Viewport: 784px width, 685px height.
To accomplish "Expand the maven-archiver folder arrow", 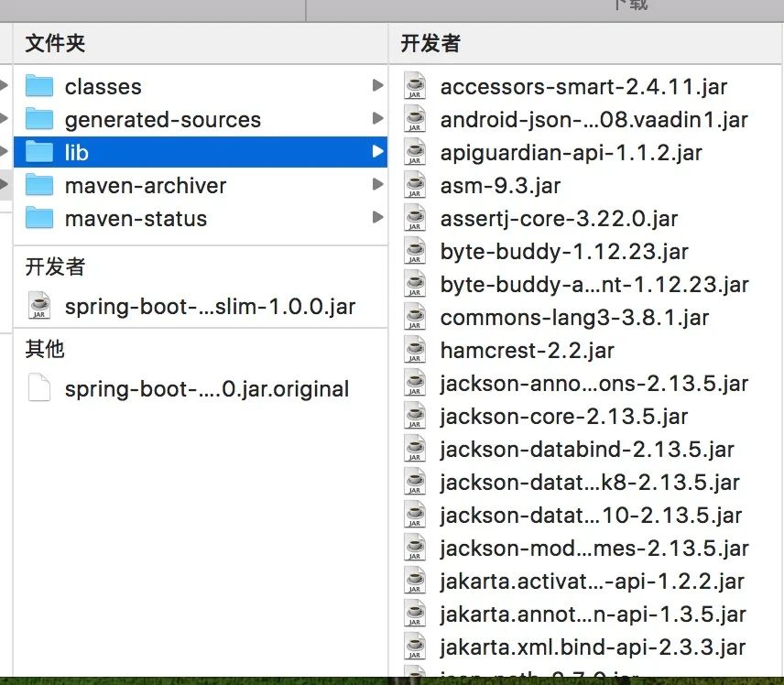I will coord(378,184).
